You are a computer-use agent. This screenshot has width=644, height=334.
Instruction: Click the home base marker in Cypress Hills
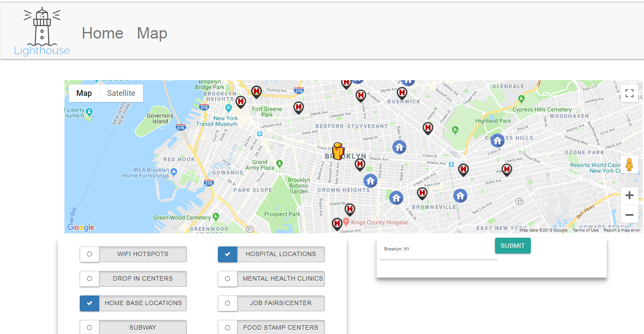point(497,141)
